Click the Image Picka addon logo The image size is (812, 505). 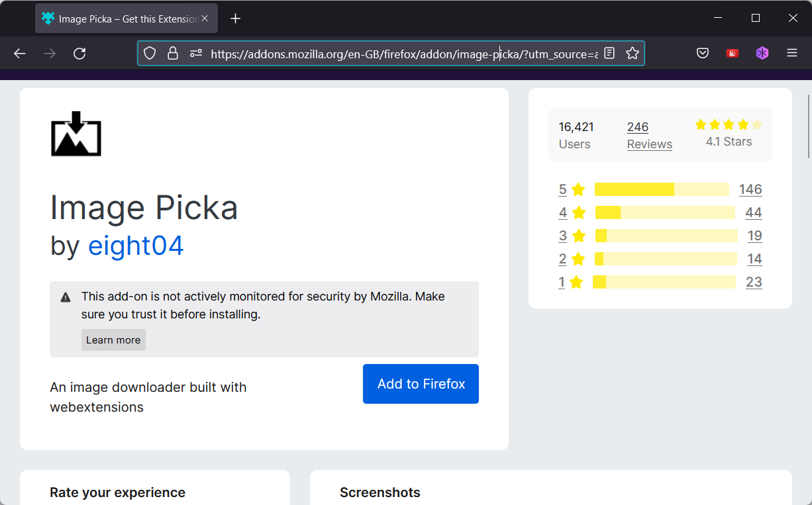(76, 134)
